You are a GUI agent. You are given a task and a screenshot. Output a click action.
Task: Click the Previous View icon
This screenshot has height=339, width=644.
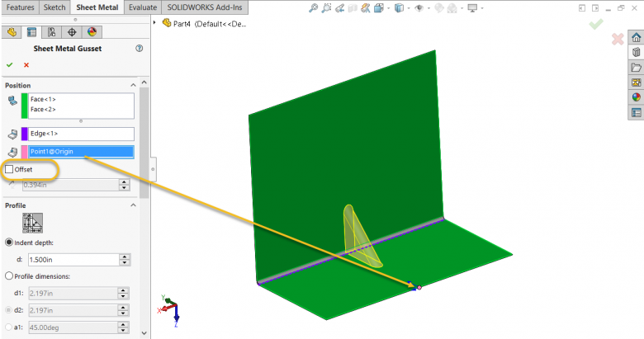(x=339, y=7)
